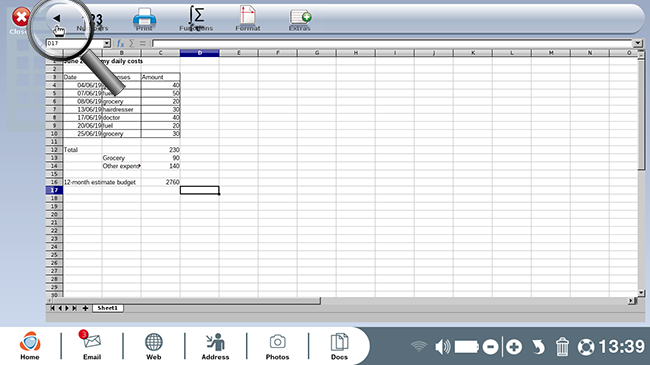Select column header E

pos(239,53)
